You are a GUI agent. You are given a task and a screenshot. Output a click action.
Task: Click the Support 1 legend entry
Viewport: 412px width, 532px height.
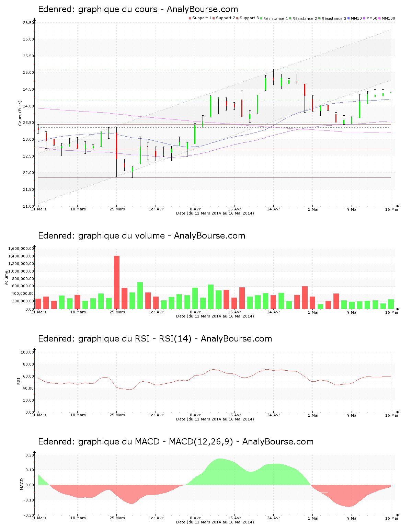pos(200,18)
